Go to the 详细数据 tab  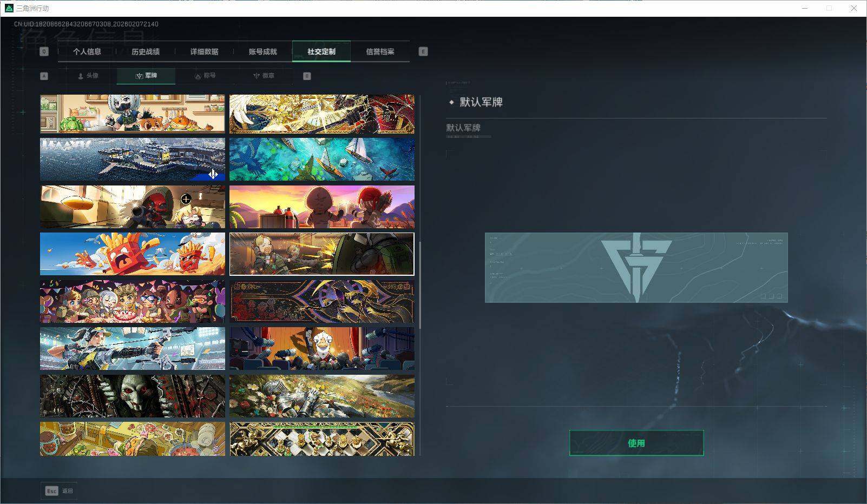coord(204,51)
